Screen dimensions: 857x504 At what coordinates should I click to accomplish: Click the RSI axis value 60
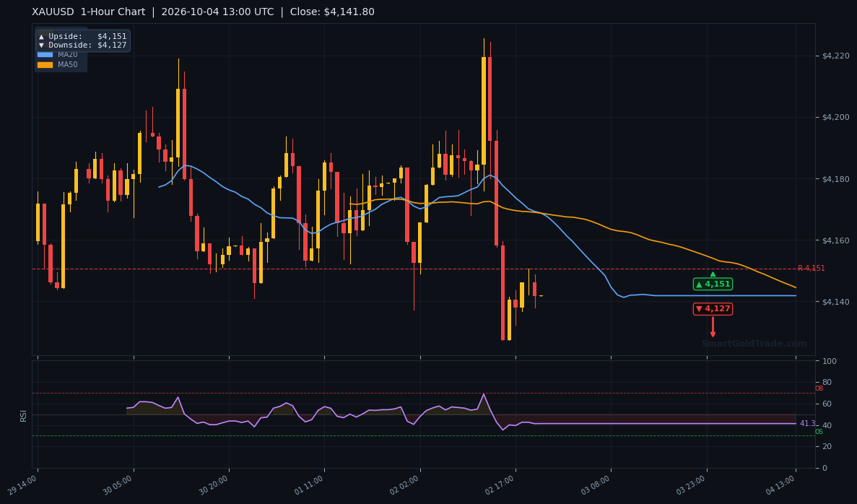pos(827,404)
